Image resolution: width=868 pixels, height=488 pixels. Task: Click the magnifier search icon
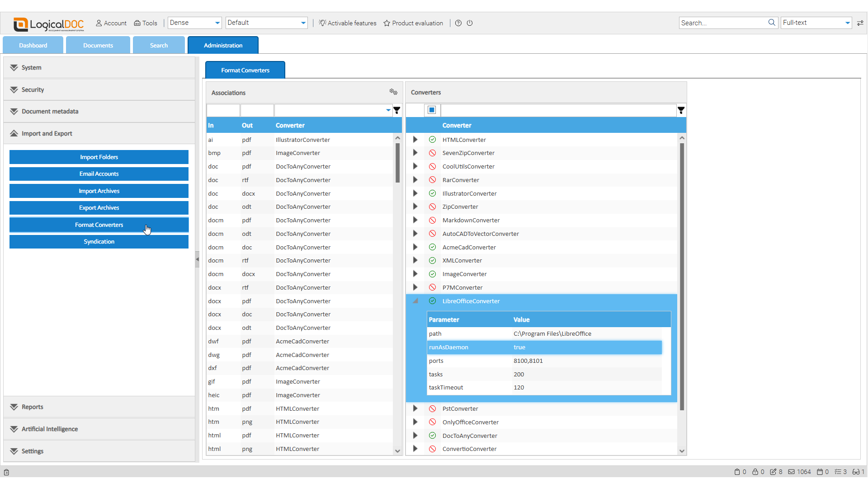tap(772, 23)
